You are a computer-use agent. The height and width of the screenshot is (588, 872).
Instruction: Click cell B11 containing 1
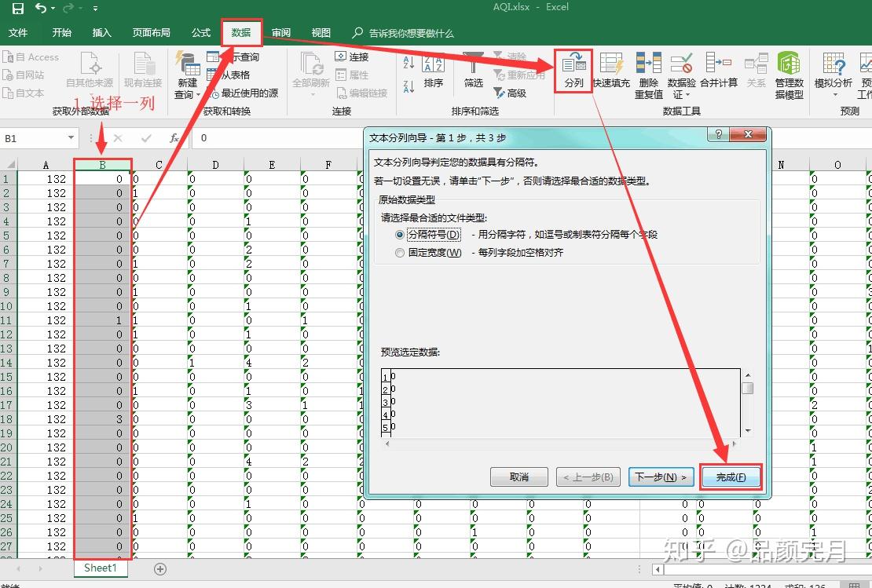102,320
